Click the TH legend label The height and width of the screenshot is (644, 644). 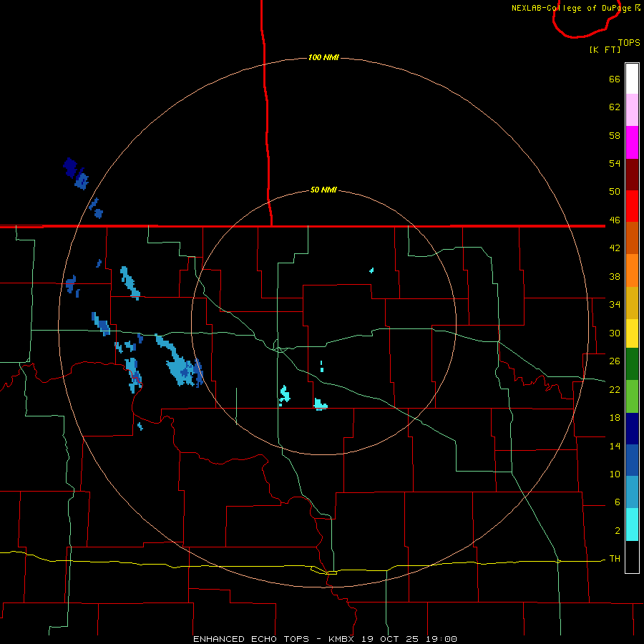(615, 559)
